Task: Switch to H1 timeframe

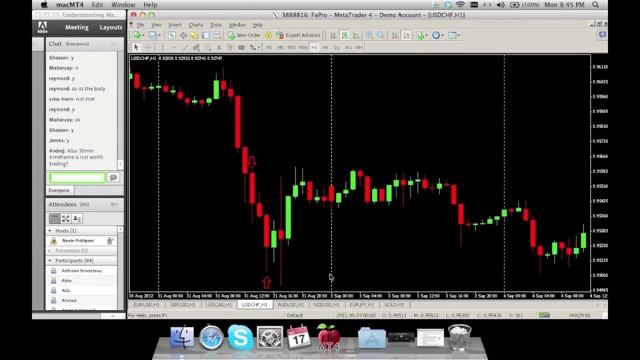Action: [x=314, y=47]
